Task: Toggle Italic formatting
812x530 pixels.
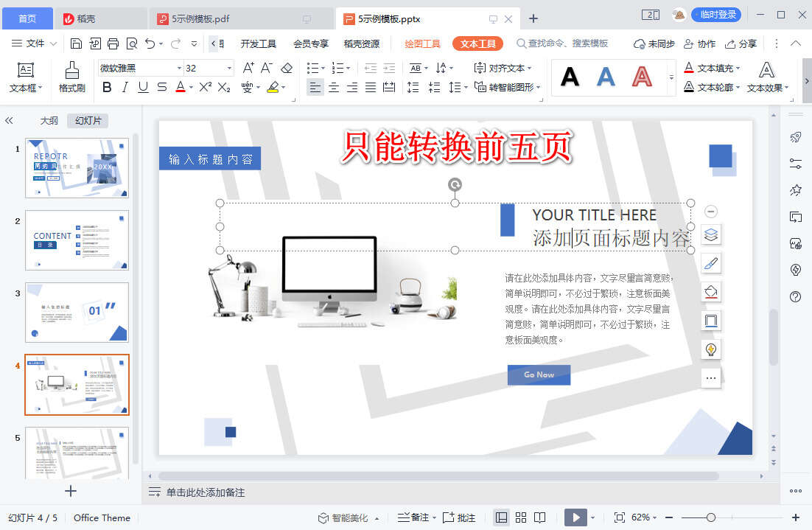Action: [125, 87]
